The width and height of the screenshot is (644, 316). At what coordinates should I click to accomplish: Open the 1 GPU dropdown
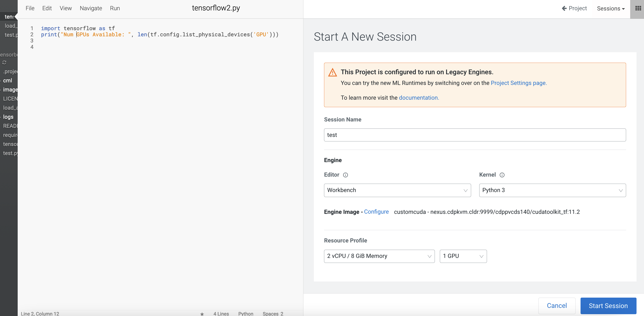click(x=463, y=256)
